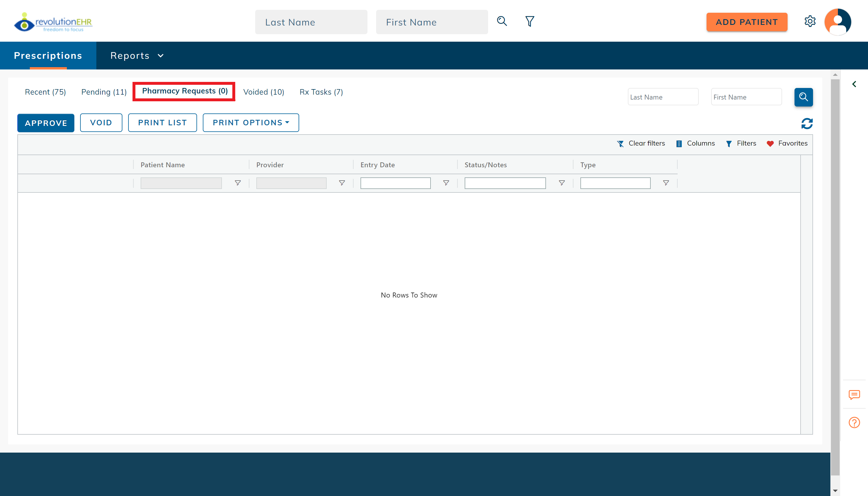The height and width of the screenshot is (496, 868).
Task: Refresh the prescriptions list
Action: click(x=807, y=124)
